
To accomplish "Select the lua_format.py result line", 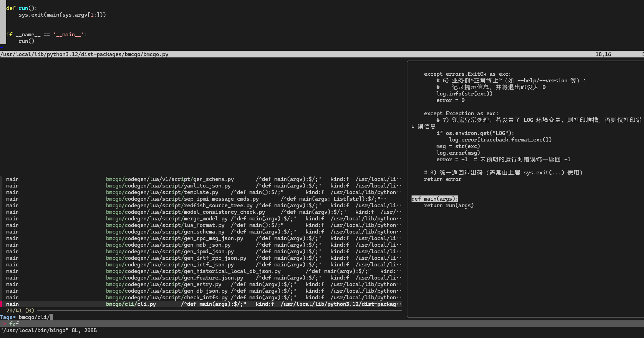I will click(x=165, y=225).
